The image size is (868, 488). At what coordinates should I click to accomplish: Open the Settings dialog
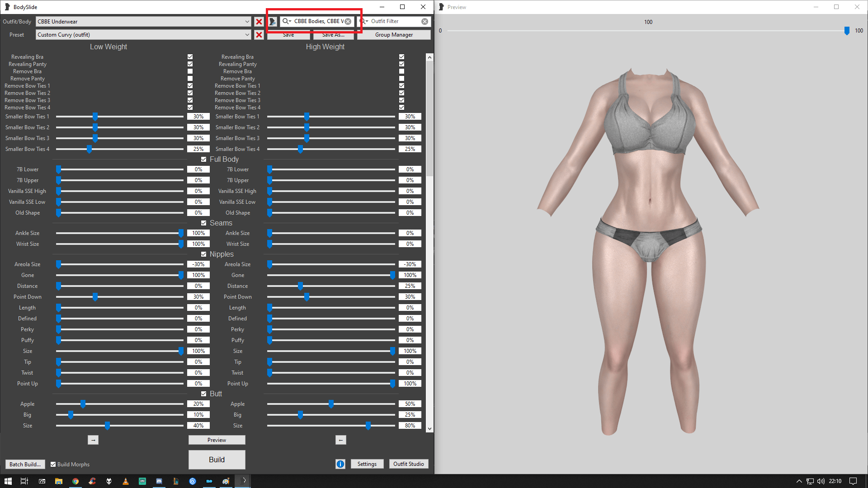[367, 464]
